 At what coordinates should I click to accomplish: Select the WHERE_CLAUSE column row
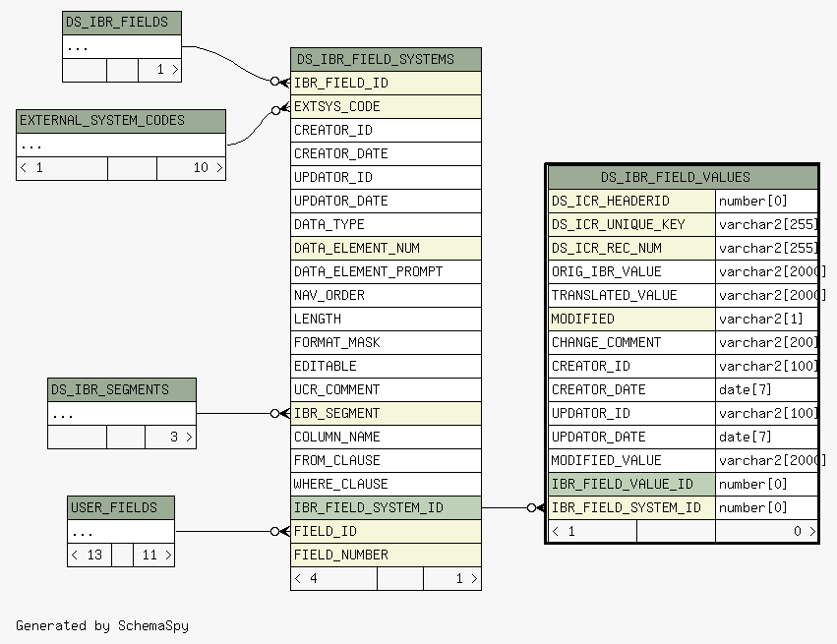386,484
